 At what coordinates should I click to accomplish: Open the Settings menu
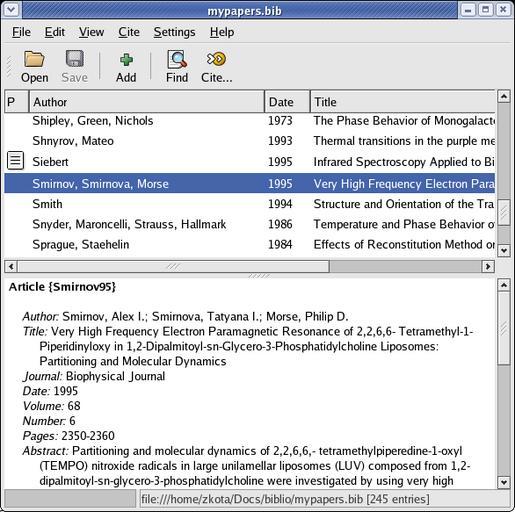click(174, 32)
